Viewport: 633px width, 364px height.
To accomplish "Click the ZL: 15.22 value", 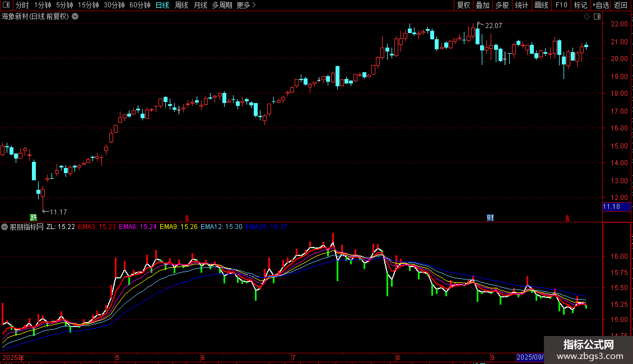I will [x=60, y=227].
